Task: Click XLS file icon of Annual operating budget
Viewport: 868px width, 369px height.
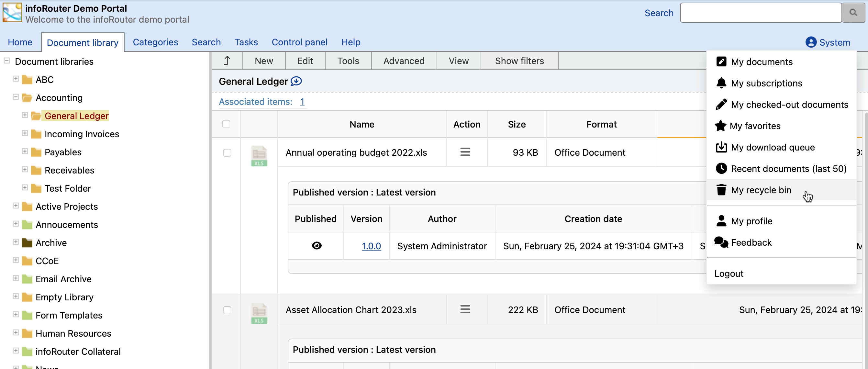Action: (x=259, y=156)
